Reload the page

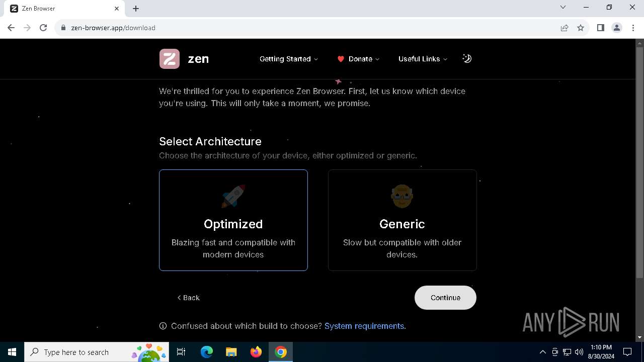pyautogui.click(x=43, y=28)
